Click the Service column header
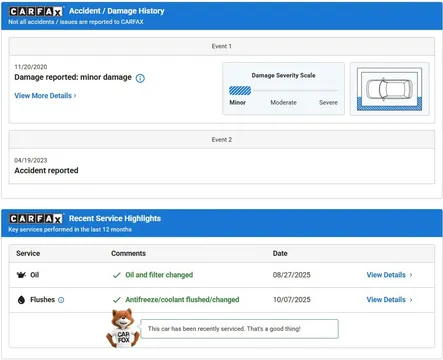 pos(28,253)
